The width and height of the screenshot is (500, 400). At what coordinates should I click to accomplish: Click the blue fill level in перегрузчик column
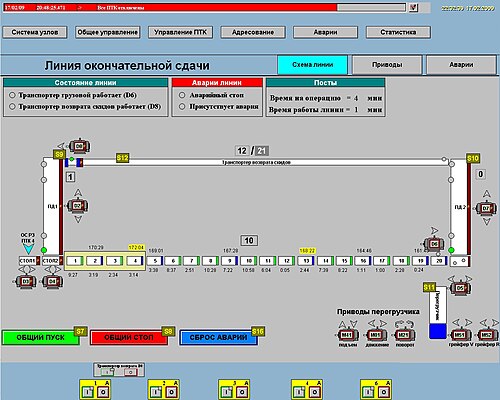[x=437, y=331]
